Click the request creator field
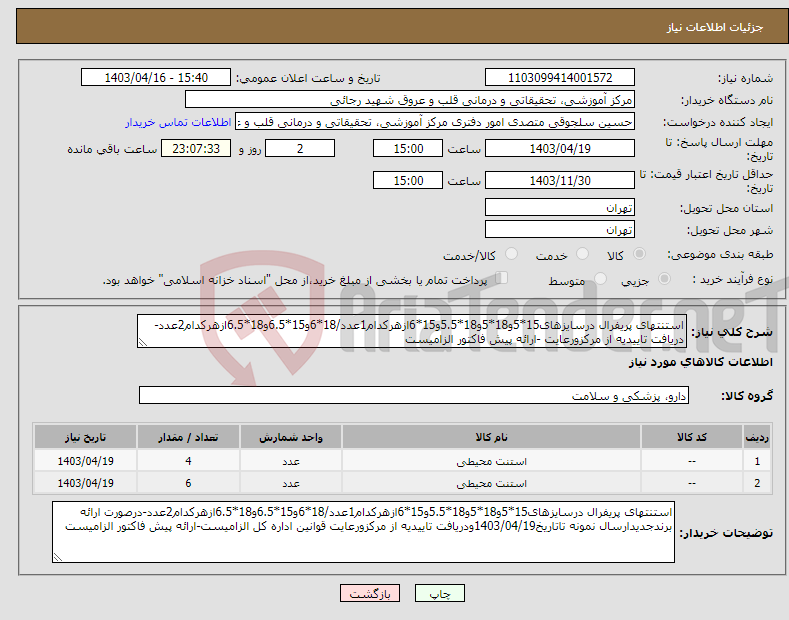This screenshot has width=789, height=620. tap(435, 122)
